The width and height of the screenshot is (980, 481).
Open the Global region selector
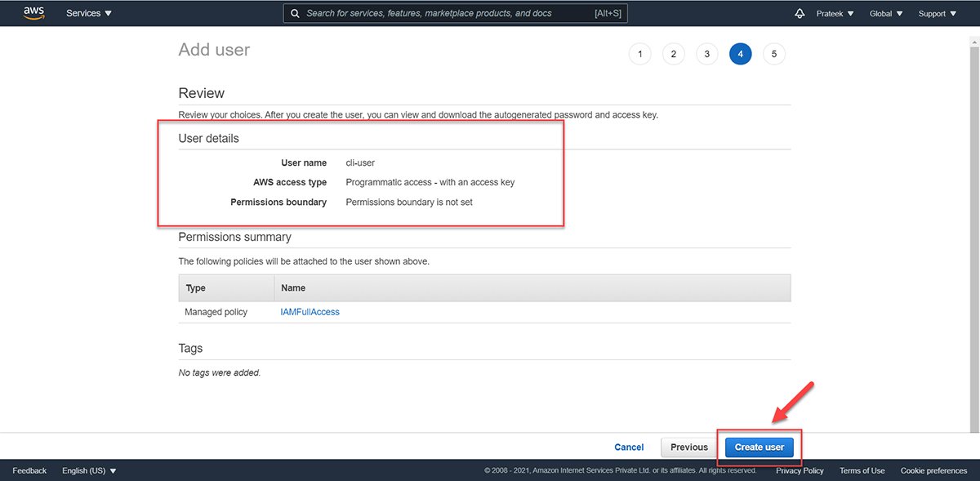point(885,13)
